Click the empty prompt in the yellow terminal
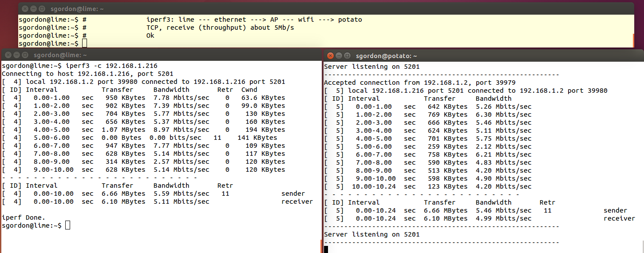 (84, 43)
